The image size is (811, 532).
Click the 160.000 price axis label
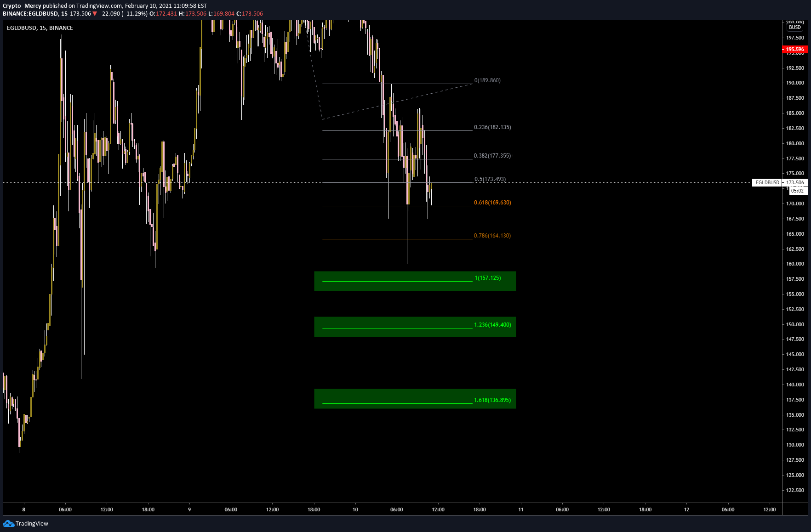click(795, 264)
